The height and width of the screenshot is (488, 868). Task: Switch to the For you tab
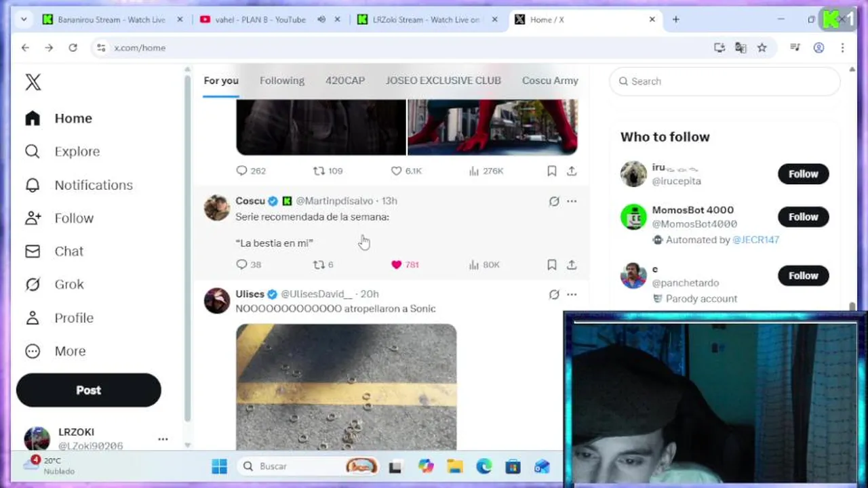221,81
